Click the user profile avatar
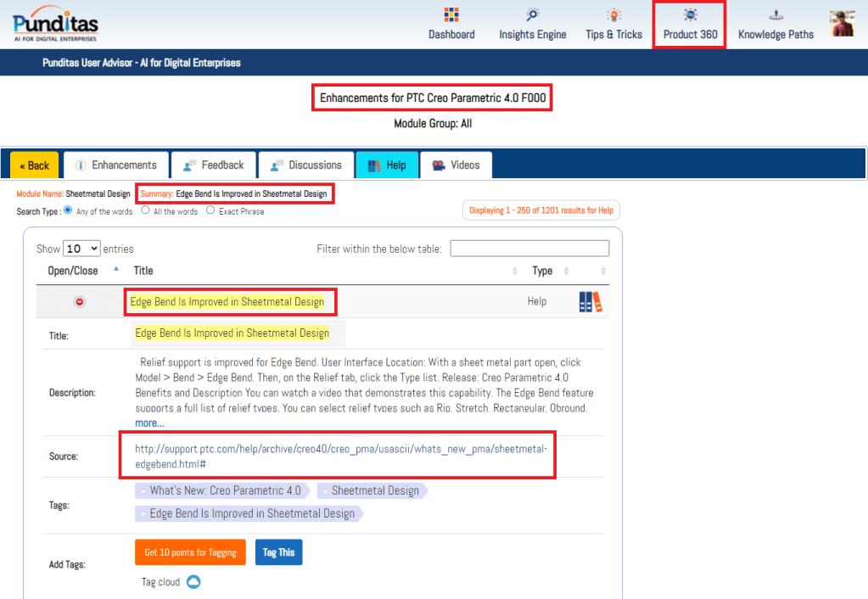The width and height of the screenshot is (868, 599). pyautogui.click(x=843, y=24)
